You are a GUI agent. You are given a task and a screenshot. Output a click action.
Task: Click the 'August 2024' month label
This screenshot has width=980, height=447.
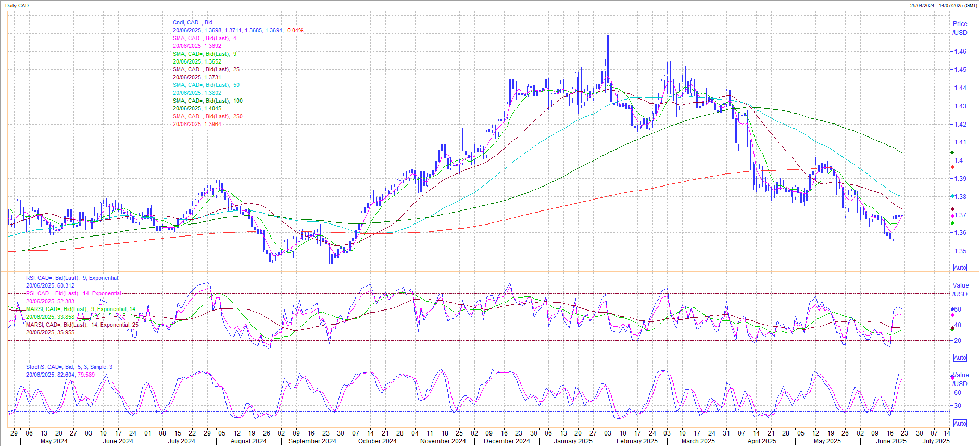click(248, 441)
